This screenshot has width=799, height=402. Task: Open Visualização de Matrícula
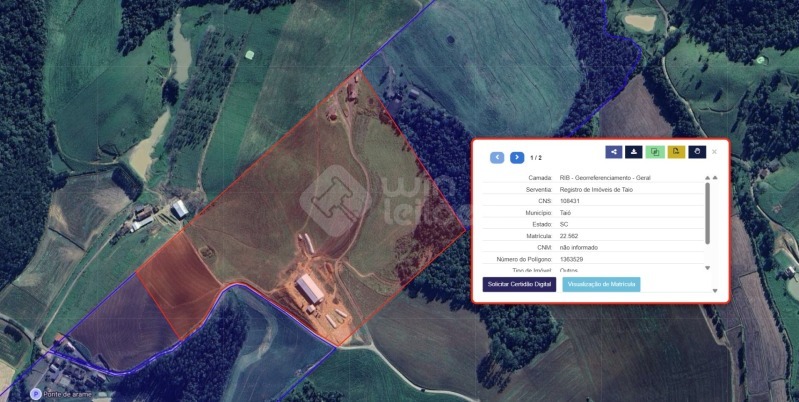click(x=601, y=284)
